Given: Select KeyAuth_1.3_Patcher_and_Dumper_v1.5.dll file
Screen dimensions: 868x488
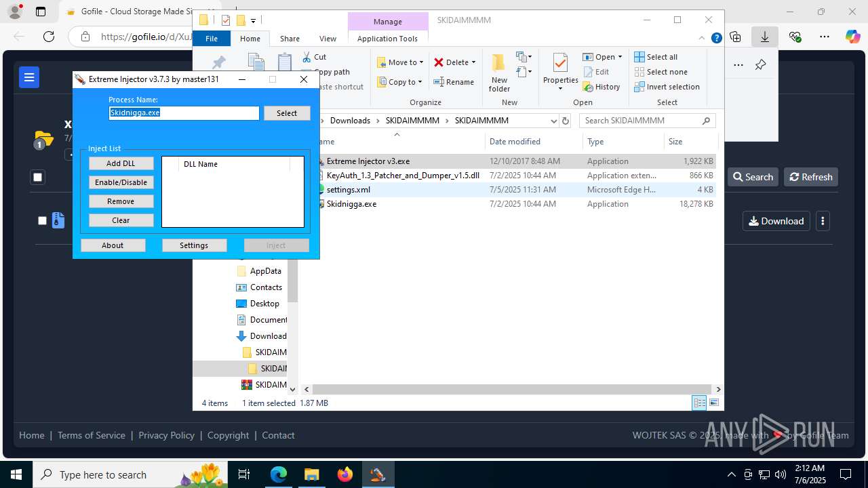Looking at the screenshot, I should pyautogui.click(x=517, y=176).
